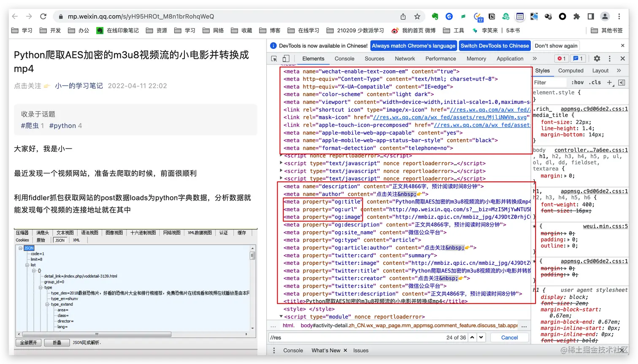
Task: Expand the first text/javascript script node
Action: 281,163
